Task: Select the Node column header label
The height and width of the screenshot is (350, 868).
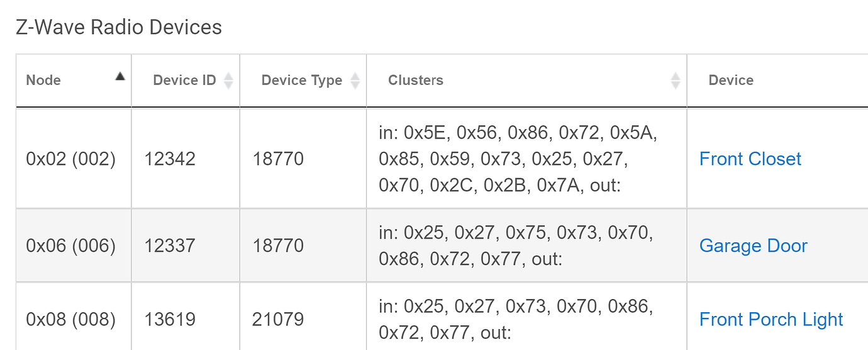Action: point(43,80)
